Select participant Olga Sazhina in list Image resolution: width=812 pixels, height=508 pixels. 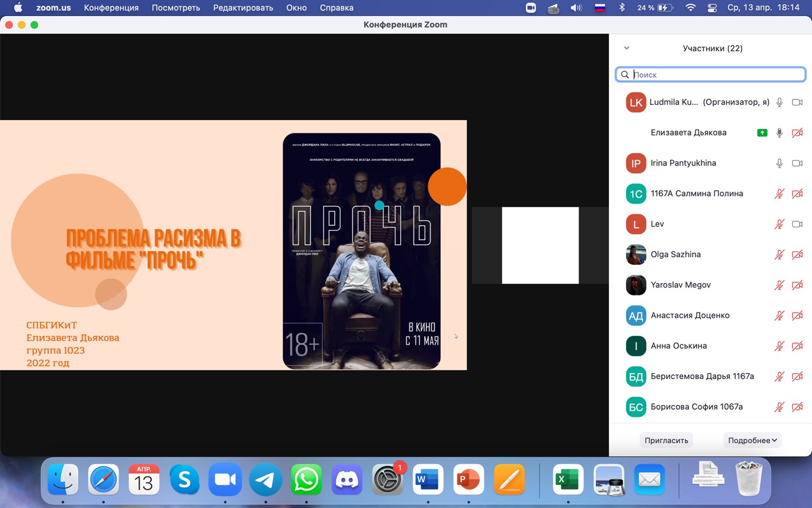675,254
